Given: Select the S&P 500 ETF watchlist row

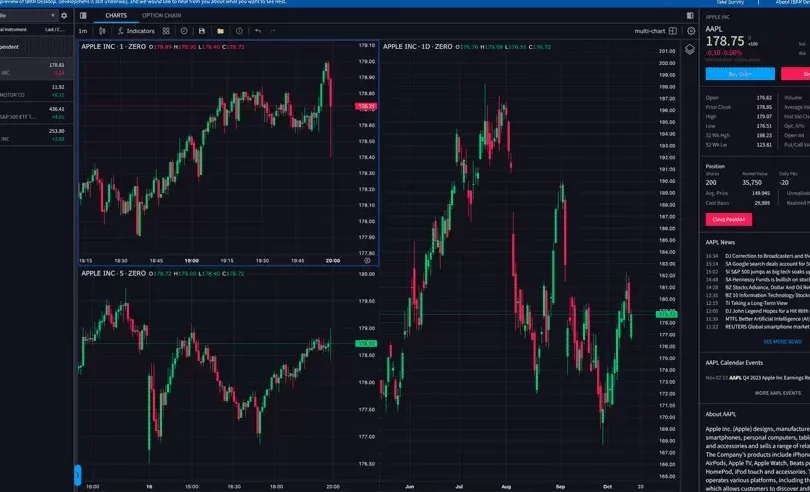Looking at the screenshot, I should 36,113.
